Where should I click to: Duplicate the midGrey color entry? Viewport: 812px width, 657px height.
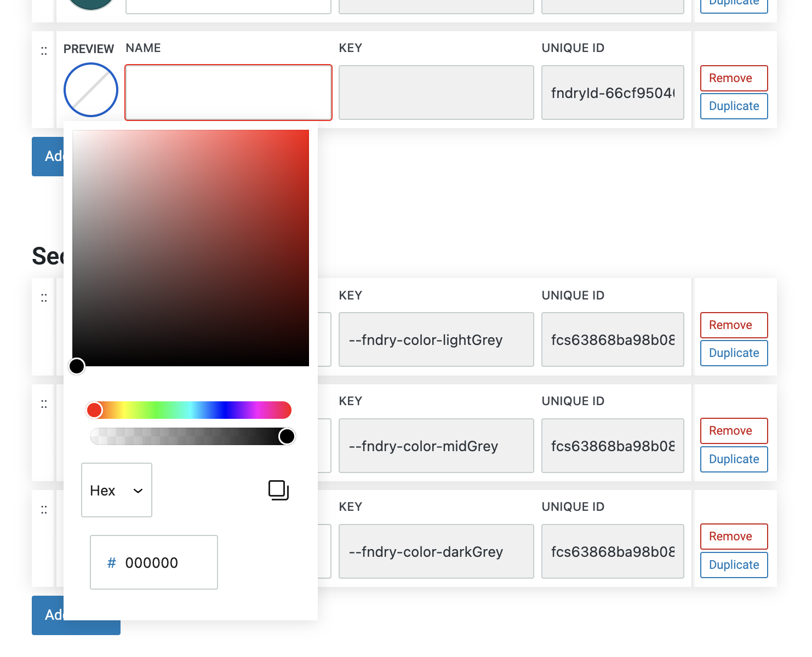(734, 459)
